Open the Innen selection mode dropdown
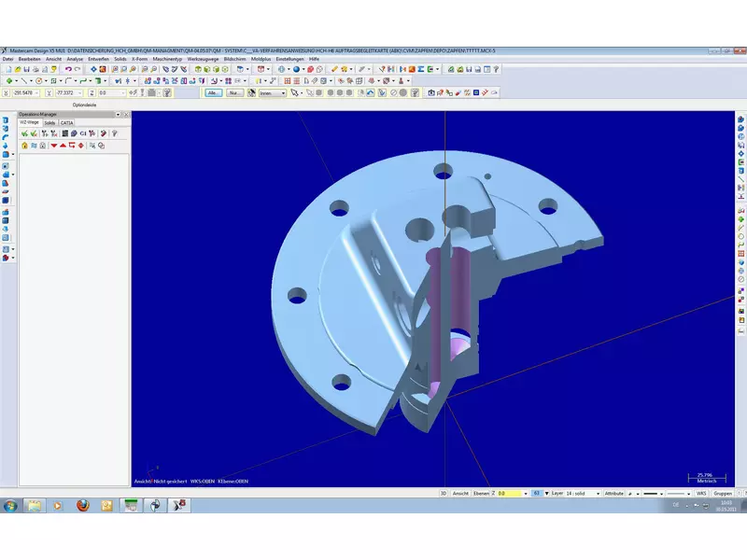747x560 pixels. point(284,93)
